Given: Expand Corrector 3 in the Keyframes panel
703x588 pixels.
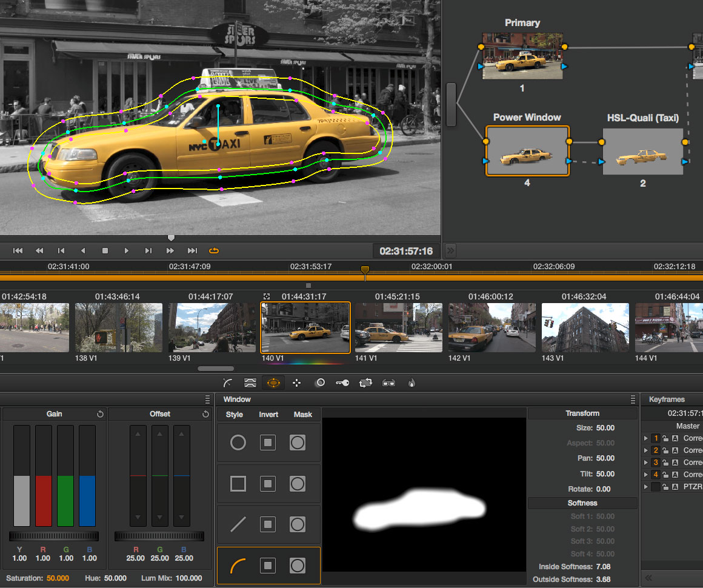Looking at the screenshot, I should [x=646, y=462].
